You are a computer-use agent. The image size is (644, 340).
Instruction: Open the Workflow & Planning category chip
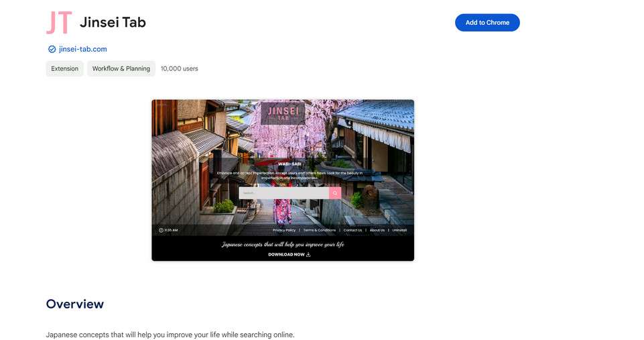(121, 68)
